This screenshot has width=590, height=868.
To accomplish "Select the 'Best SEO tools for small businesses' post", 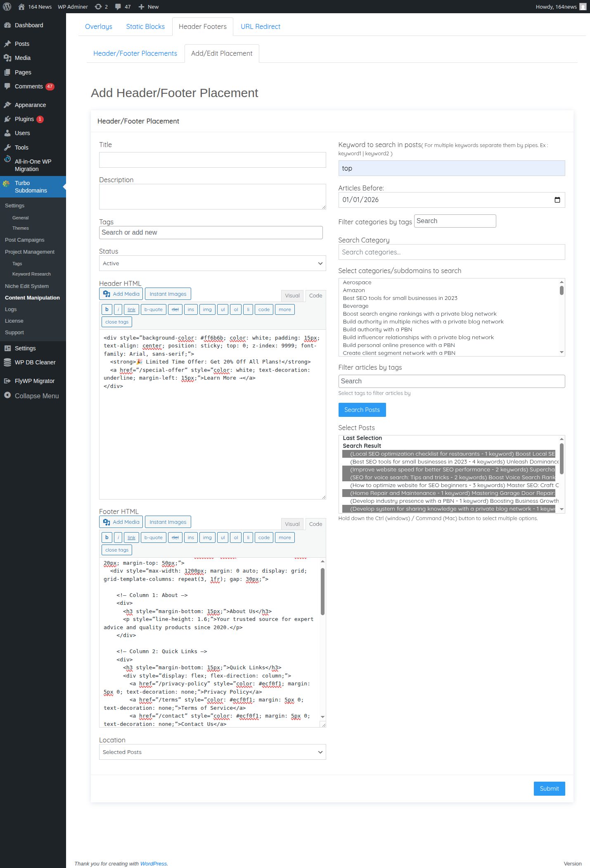I will (x=449, y=462).
